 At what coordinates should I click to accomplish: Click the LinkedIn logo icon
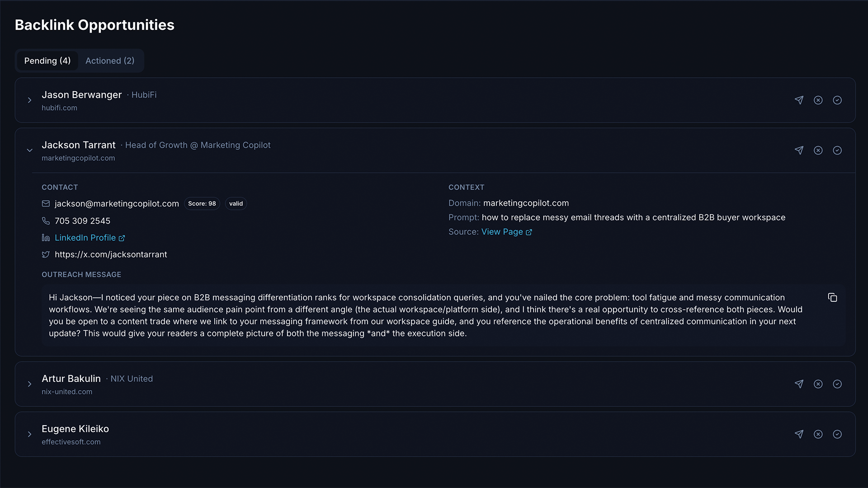[46, 238]
